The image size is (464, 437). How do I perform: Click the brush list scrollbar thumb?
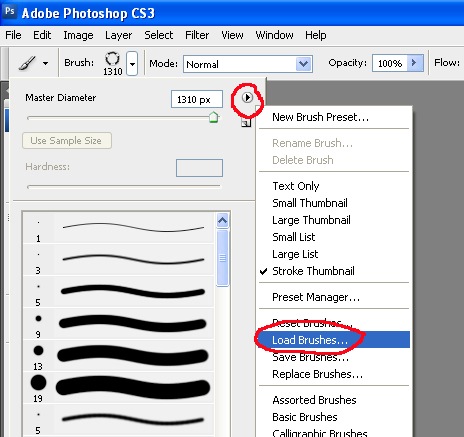pyautogui.click(x=222, y=258)
